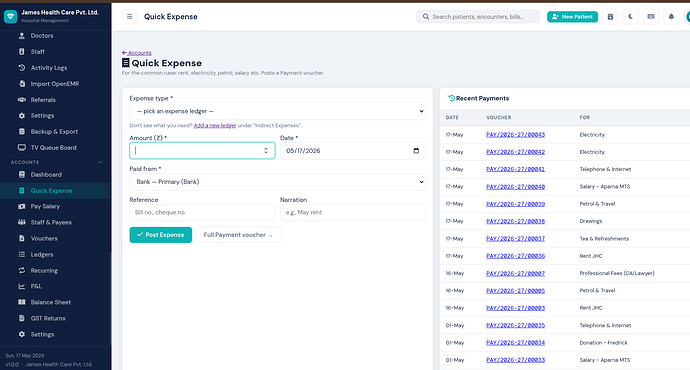Open the Referrals handshake icon
Screen dimensions: 690x370
22,100
